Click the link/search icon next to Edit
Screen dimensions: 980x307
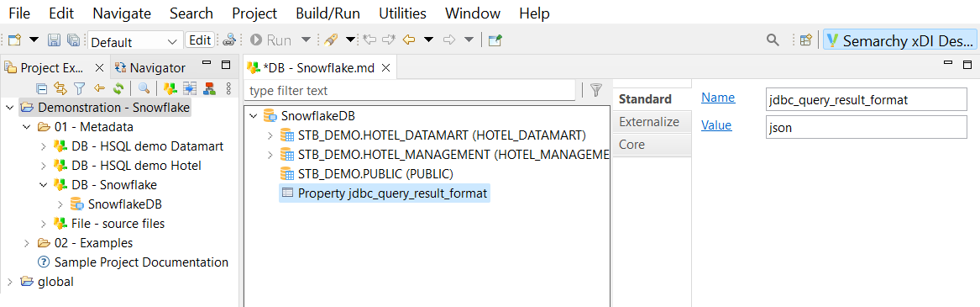click(x=228, y=40)
